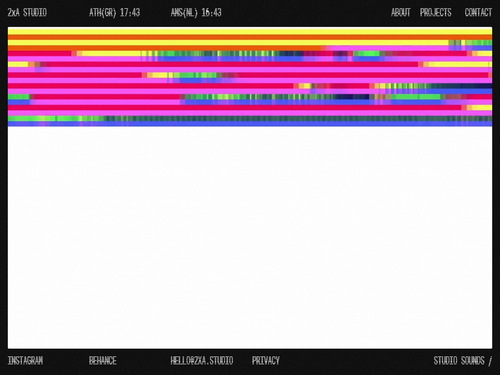500x375 pixels.
Task: Toggle STUDIO SOUNDS in the footer
Action: pos(463,361)
